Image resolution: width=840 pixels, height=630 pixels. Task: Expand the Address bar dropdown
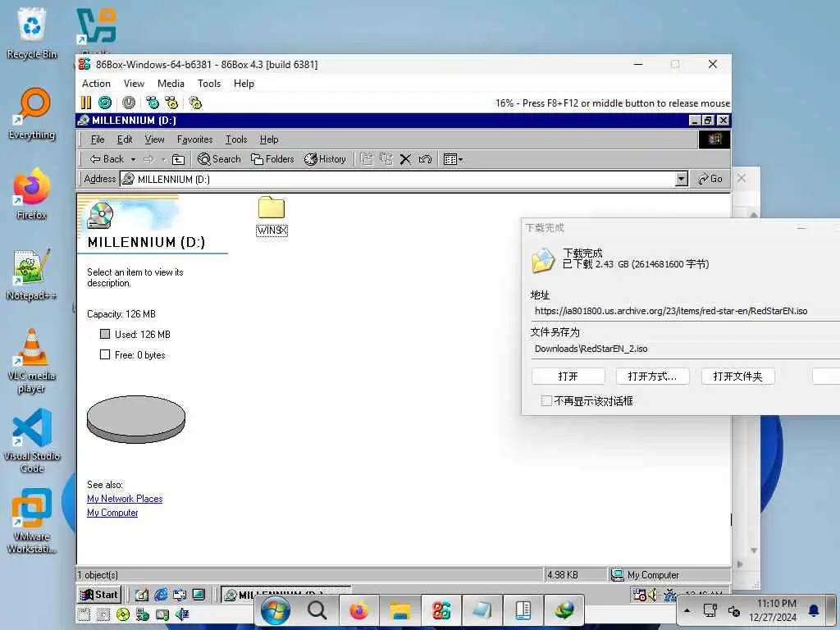pos(682,179)
